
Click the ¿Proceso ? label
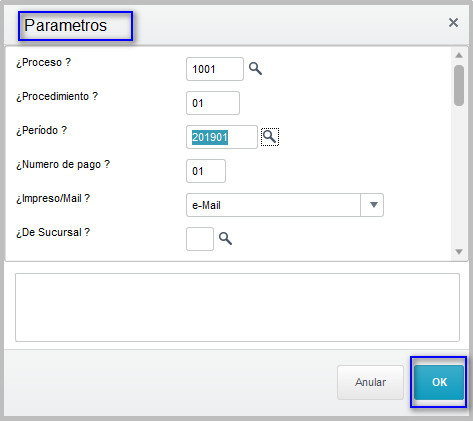[44, 62]
